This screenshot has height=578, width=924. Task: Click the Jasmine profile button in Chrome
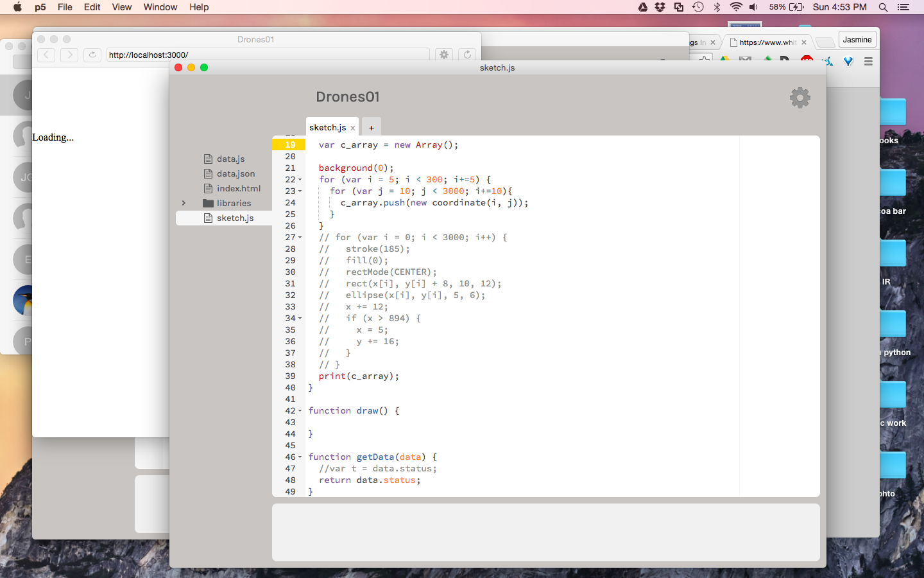pos(857,40)
